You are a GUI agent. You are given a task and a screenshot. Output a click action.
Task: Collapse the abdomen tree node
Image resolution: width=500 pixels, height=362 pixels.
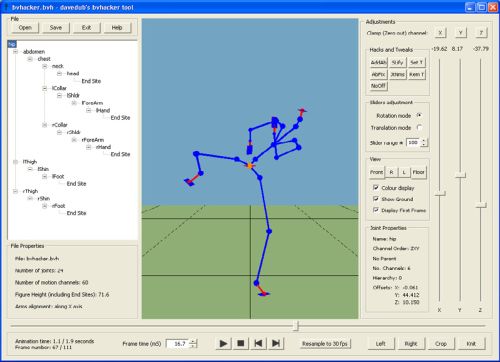15,52
